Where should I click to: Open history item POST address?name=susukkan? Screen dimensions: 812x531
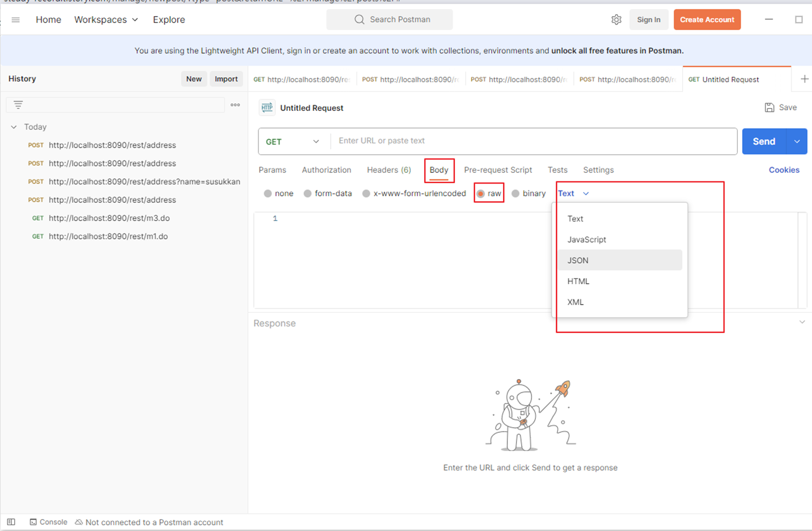coord(134,182)
